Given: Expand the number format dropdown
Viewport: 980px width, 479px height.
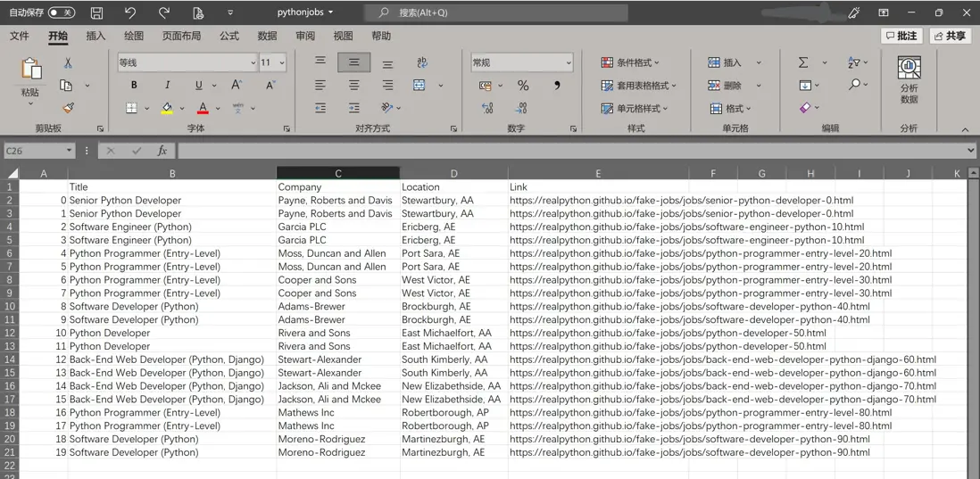Looking at the screenshot, I should click(568, 62).
